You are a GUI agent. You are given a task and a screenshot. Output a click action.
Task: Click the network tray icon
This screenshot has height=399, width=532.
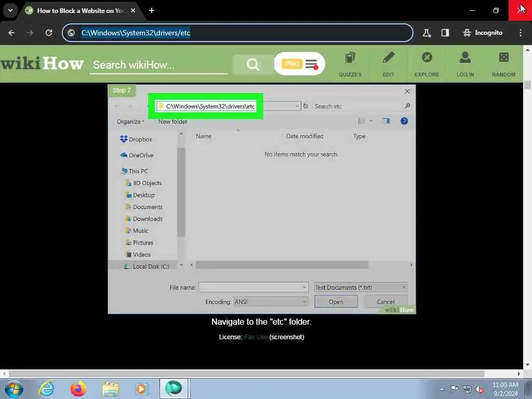pyautogui.click(x=467, y=390)
